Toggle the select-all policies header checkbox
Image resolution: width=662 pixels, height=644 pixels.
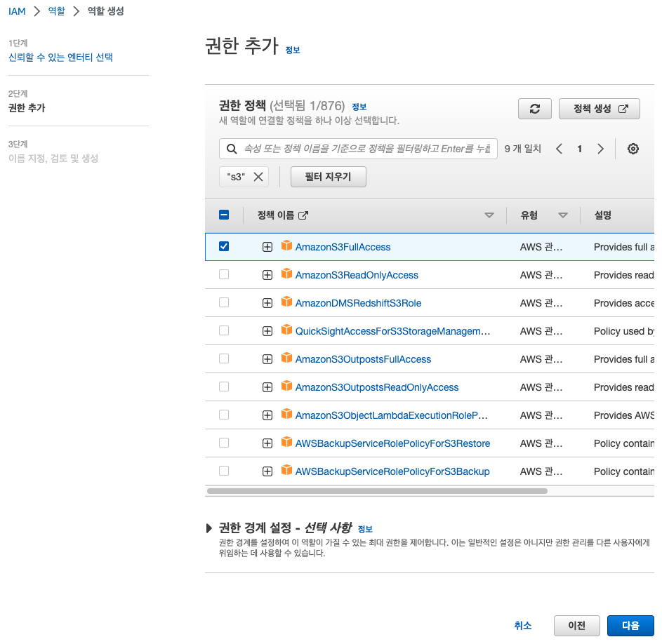224,215
